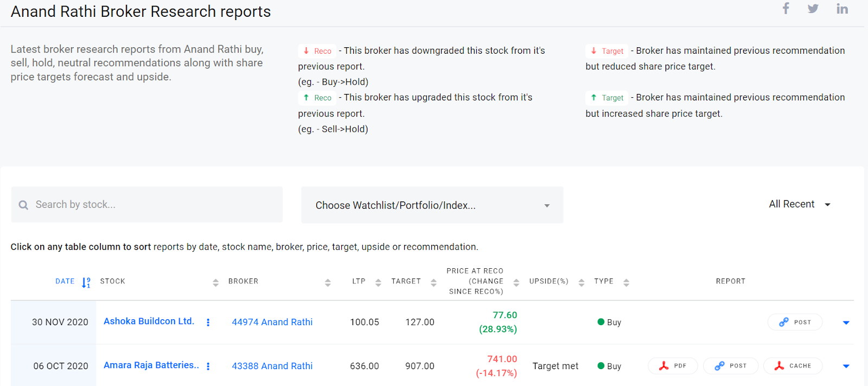Open Choose Watchlist/Portfolio/Index dropdown
This screenshot has height=386, width=868.
coord(432,205)
